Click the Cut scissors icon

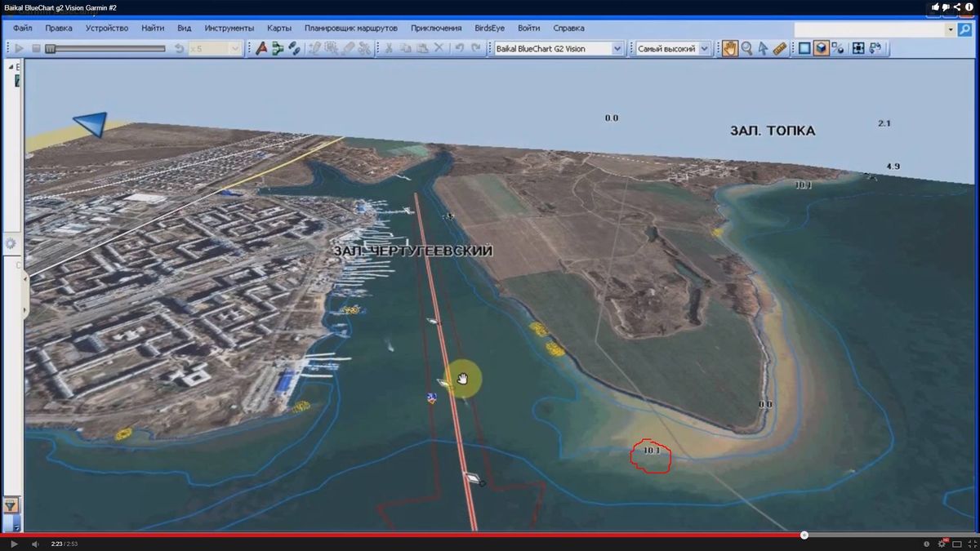point(390,49)
